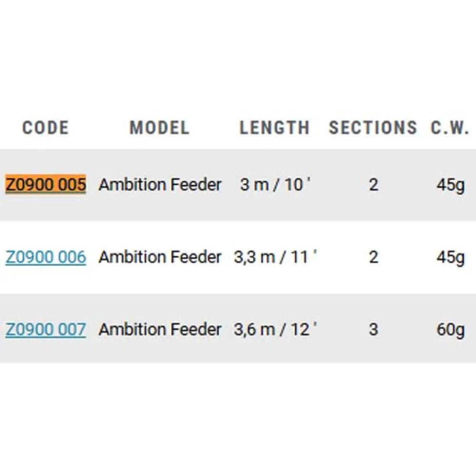This screenshot has width=476, height=476.
Task: Click the 60g casting weight value
Action: click(x=450, y=330)
